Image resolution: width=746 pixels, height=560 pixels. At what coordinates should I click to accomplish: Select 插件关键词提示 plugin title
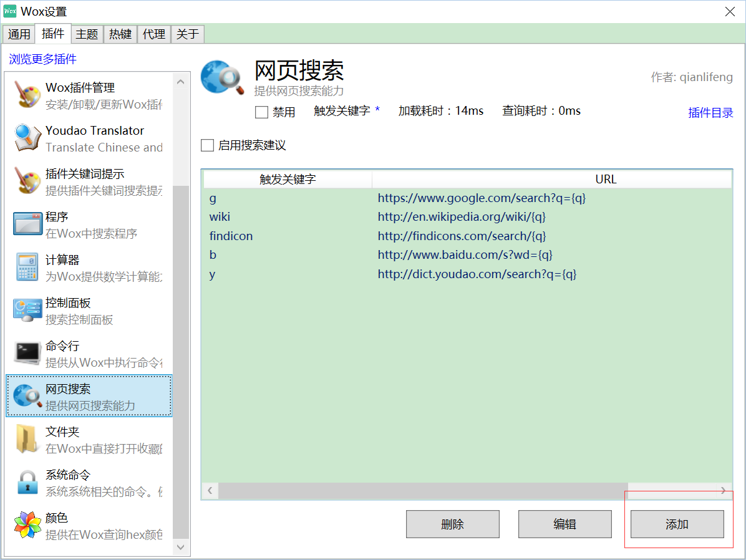[85, 173]
